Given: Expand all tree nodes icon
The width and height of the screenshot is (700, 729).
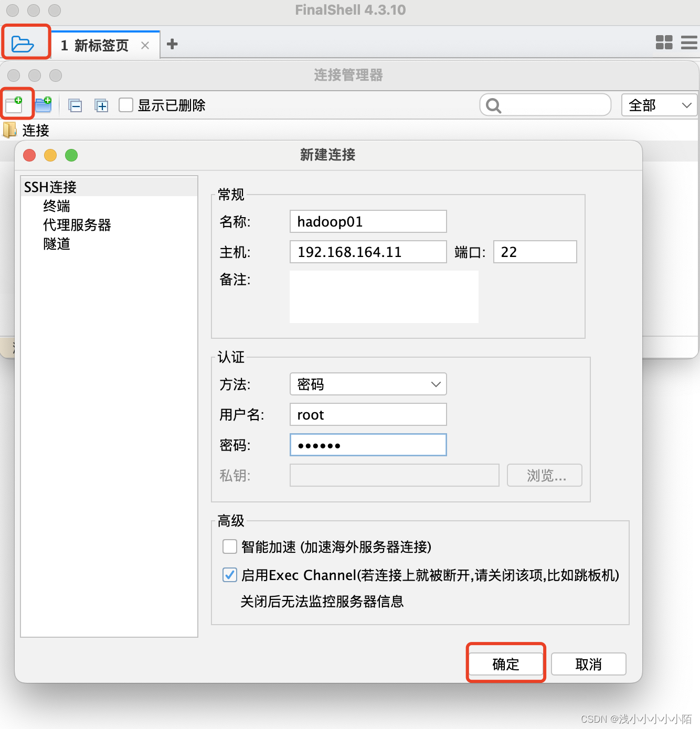Looking at the screenshot, I should (101, 105).
